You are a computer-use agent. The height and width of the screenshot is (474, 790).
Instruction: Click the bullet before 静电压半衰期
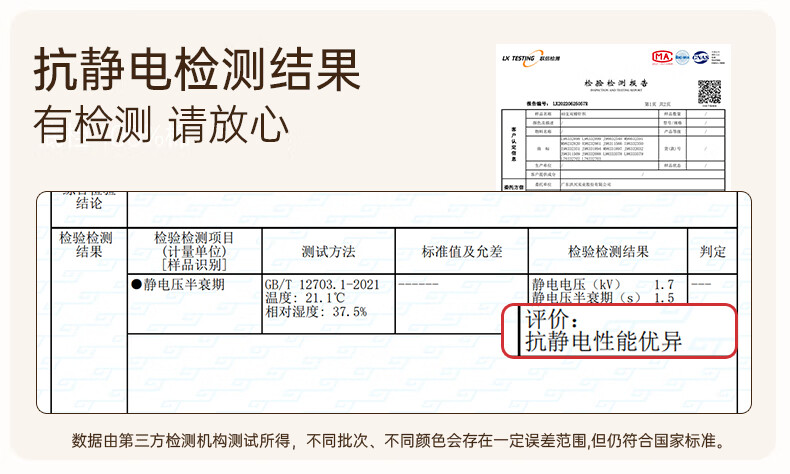(x=137, y=284)
